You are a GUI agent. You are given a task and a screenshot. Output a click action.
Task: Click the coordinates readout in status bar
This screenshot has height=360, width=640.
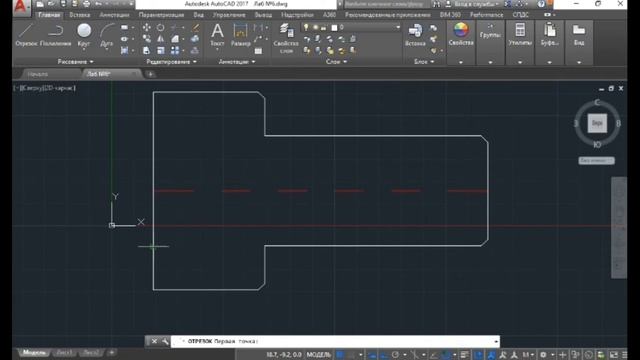[x=284, y=355]
